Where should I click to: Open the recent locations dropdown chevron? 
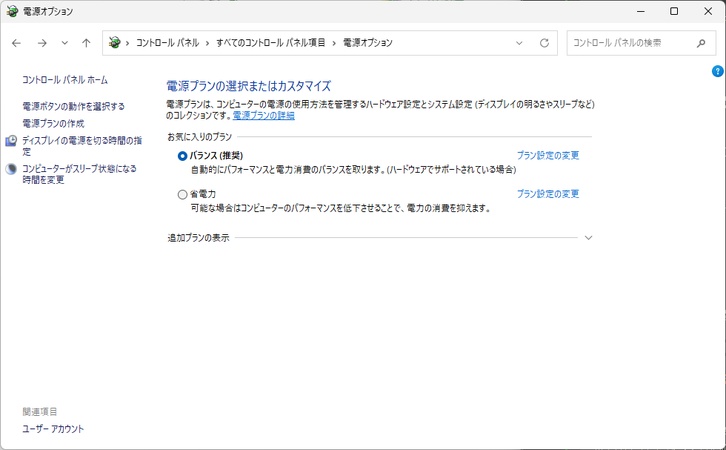pos(64,43)
